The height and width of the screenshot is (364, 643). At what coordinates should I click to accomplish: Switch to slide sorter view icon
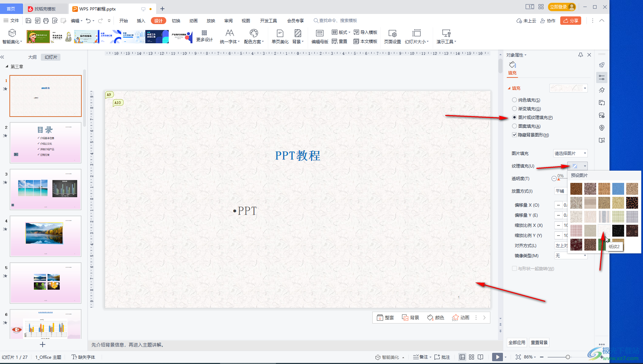(472, 357)
